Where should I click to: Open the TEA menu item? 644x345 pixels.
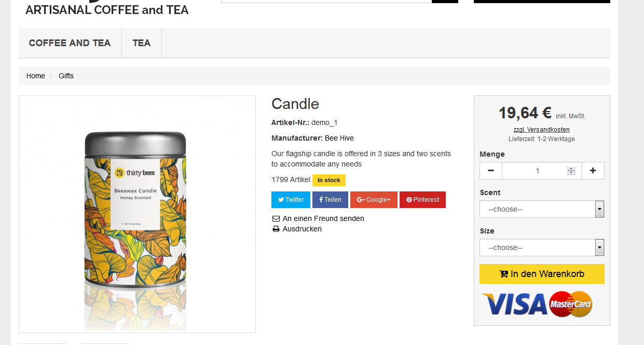click(142, 43)
